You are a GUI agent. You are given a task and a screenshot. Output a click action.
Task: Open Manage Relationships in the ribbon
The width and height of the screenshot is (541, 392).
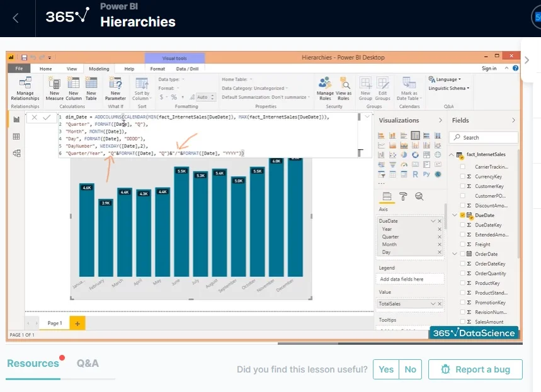[x=25, y=87]
